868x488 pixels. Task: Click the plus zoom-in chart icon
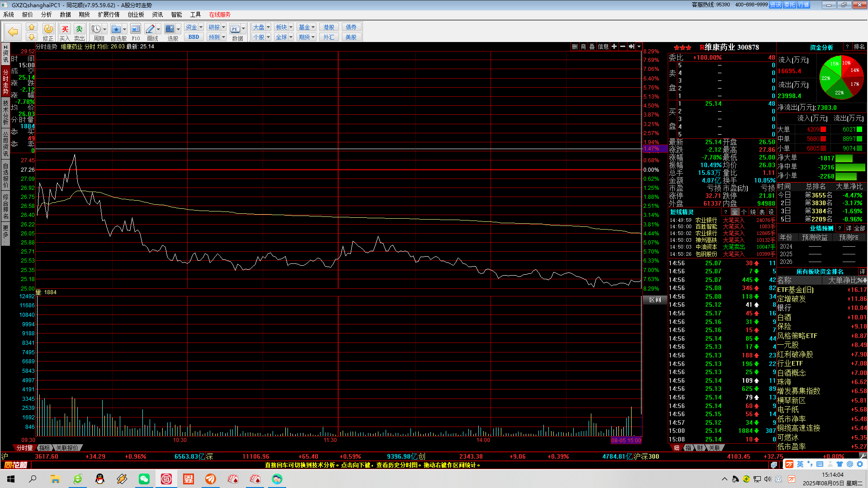click(614, 47)
